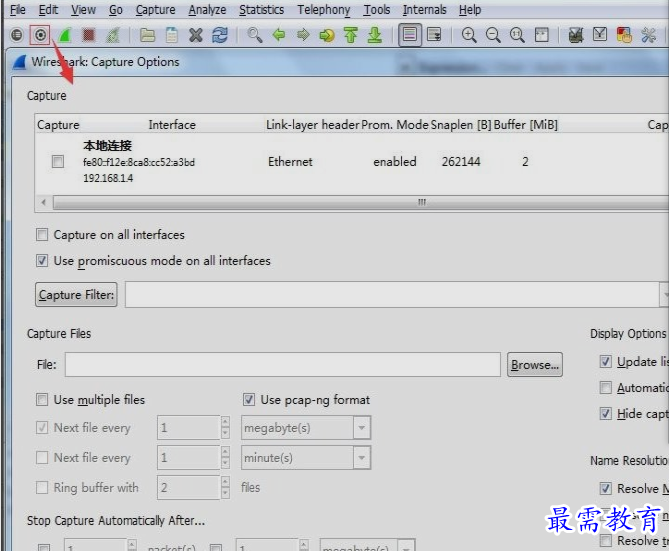Image resolution: width=669 pixels, height=551 pixels.
Task: Open the Telephony menu
Action: [324, 9]
